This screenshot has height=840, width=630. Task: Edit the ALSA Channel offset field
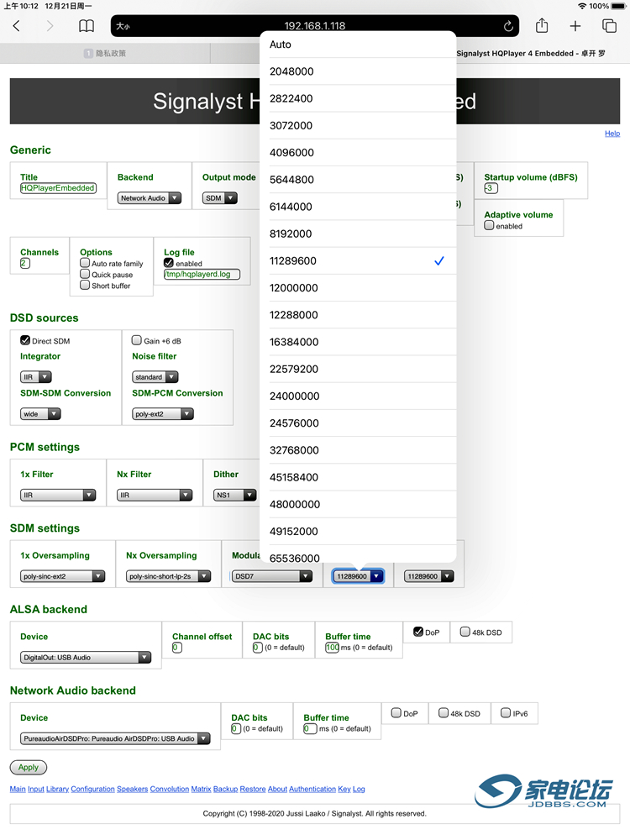point(177,648)
